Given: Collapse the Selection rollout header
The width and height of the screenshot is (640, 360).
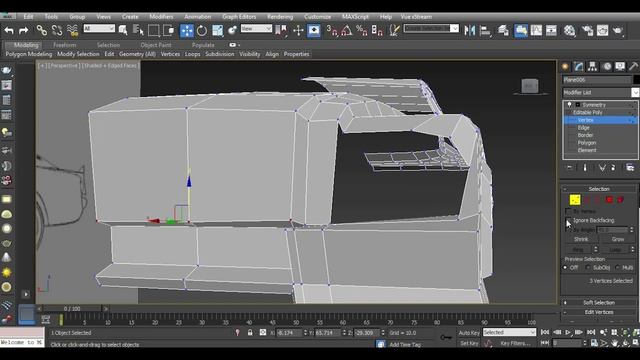Looking at the screenshot, I should pyautogui.click(x=598, y=189).
